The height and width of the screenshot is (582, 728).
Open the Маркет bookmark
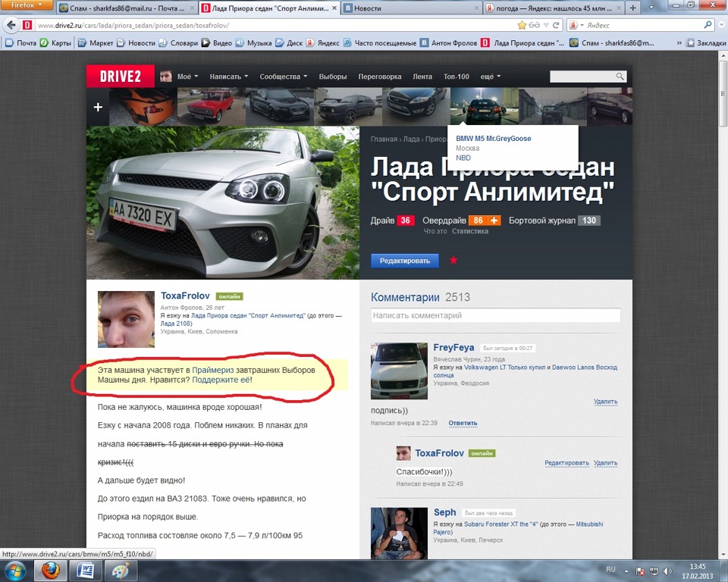click(96, 42)
